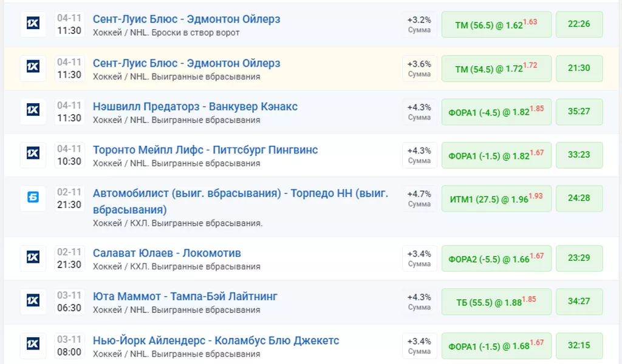The image size is (622, 364).
Task: Open the Салават Юлаев - Локомотив match
Action: pos(167,253)
